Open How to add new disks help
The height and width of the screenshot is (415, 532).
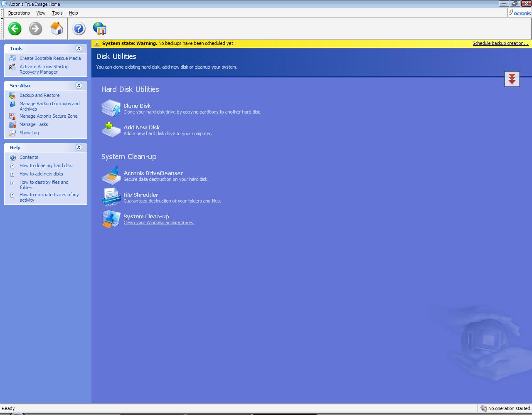(x=41, y=174)
